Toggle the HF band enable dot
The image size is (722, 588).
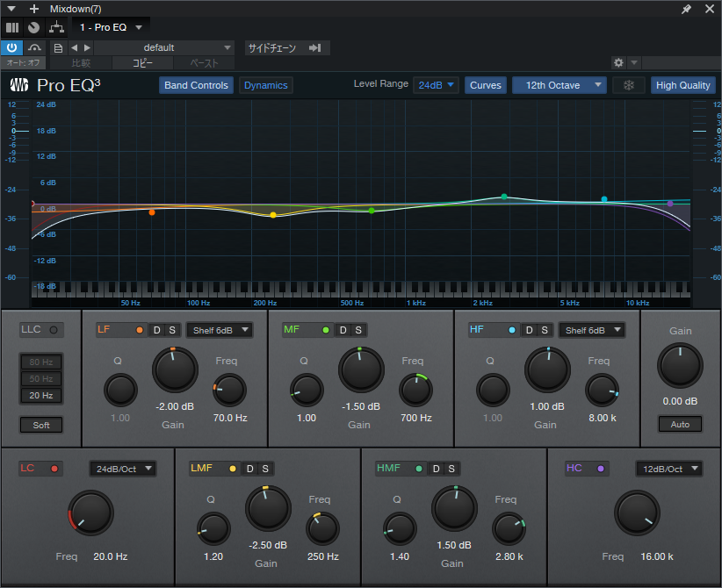coord(512,330)
